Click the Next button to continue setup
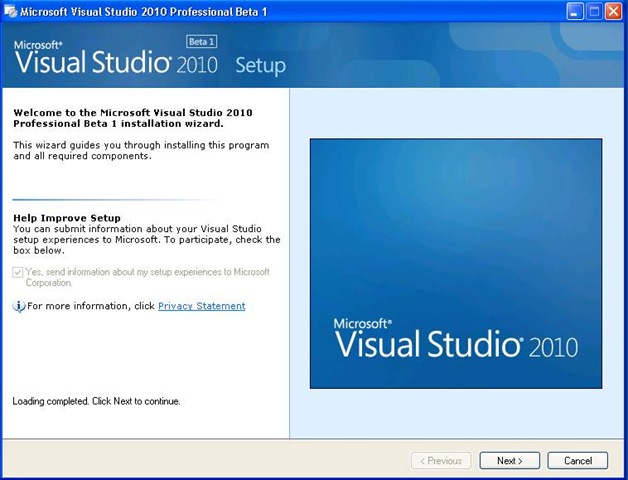This screenshot has height=480, width=628. pyautogui.click(x=509, y=461)
